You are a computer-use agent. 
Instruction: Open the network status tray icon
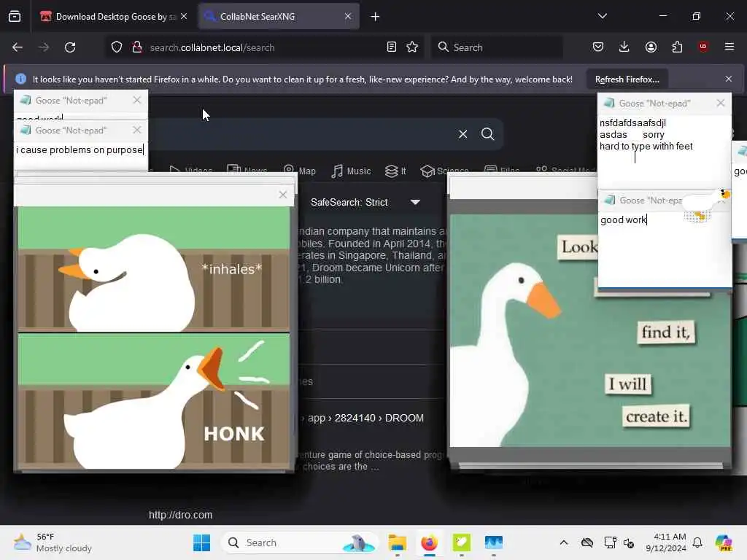click(611, 542)
